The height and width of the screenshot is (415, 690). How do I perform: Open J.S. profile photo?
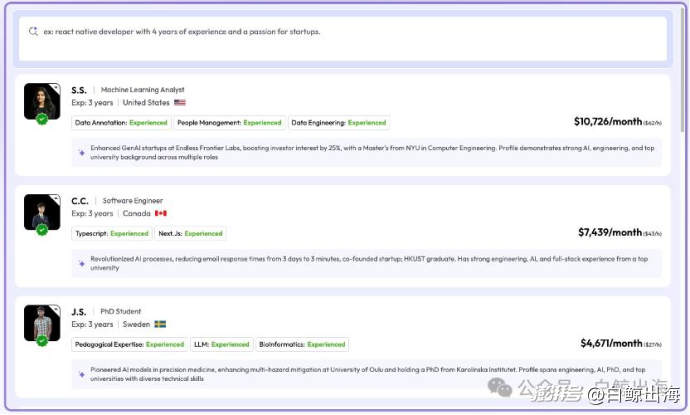[42, 322]
